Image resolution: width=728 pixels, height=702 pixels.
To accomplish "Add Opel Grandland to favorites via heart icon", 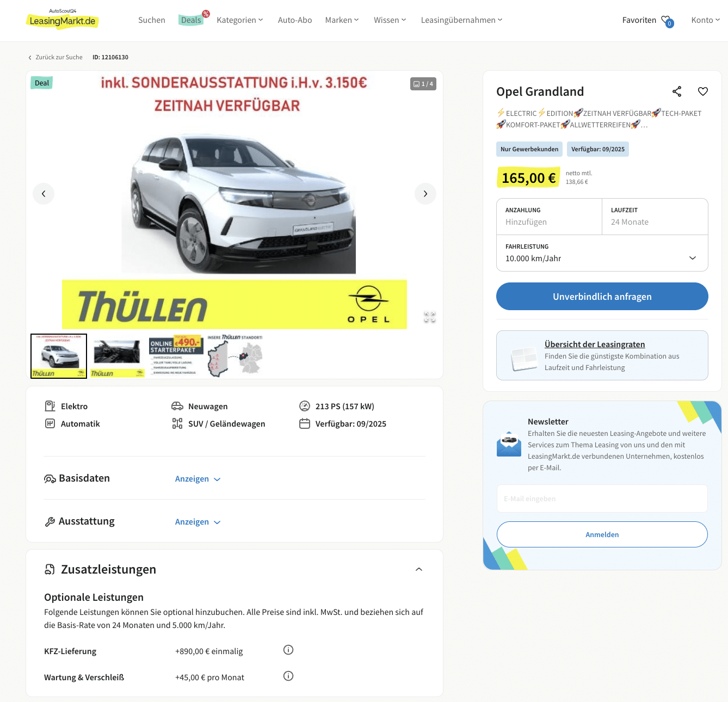I will click(703, 91).
